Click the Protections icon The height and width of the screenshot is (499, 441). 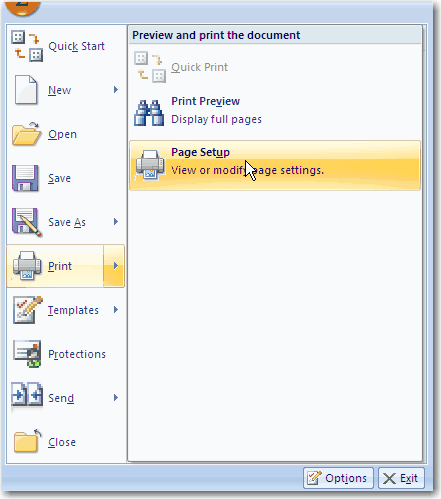point(27,354)
